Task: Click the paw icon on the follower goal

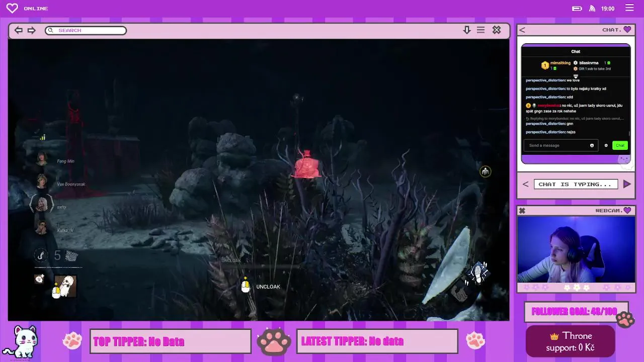Action: [x=624, y=320]
